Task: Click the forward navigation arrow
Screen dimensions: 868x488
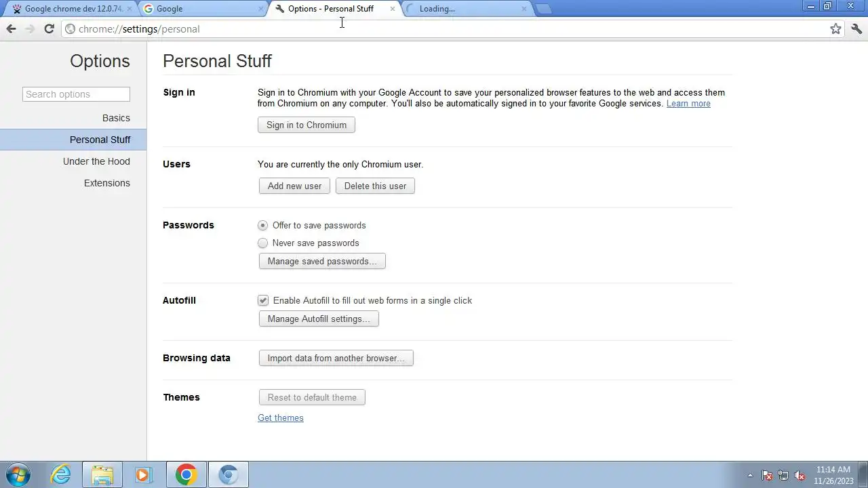Action: pyautogui.click(x=30, y=28)
